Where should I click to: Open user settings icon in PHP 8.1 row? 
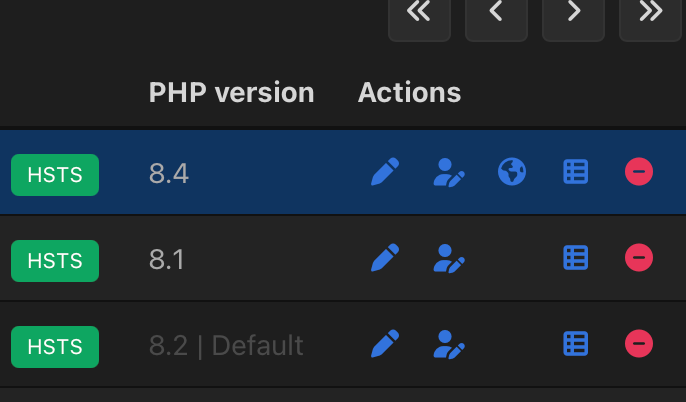pyautogui.click(x=448, y=259)
